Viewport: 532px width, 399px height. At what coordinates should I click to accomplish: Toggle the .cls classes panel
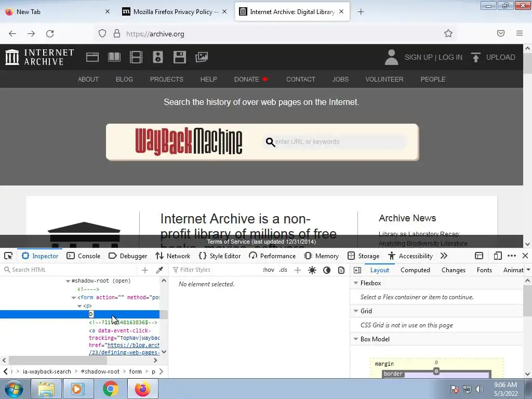[283, 270]
